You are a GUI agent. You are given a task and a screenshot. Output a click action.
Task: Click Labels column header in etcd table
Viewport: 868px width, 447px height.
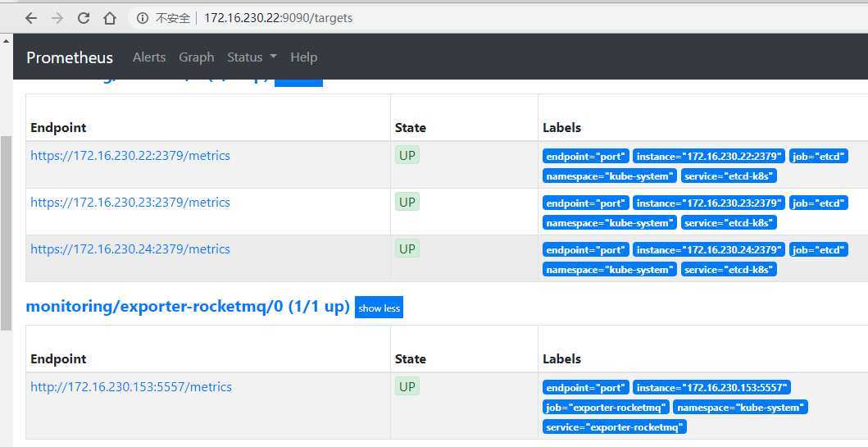pyautogui.click(x=562, y=127)
